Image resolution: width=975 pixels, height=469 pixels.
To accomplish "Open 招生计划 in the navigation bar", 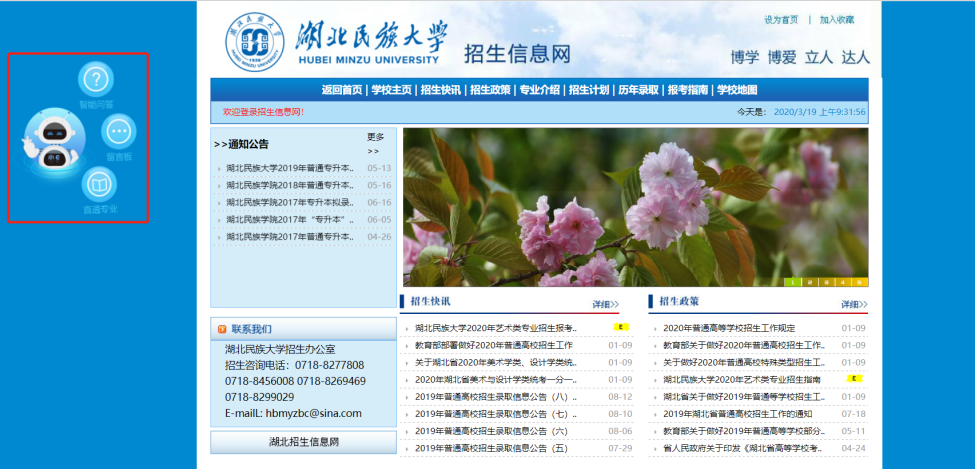I will [589, 90].
